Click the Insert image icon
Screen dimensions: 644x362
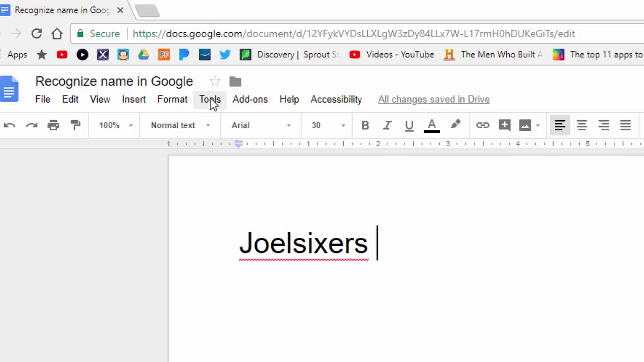(x=525, y=125)
